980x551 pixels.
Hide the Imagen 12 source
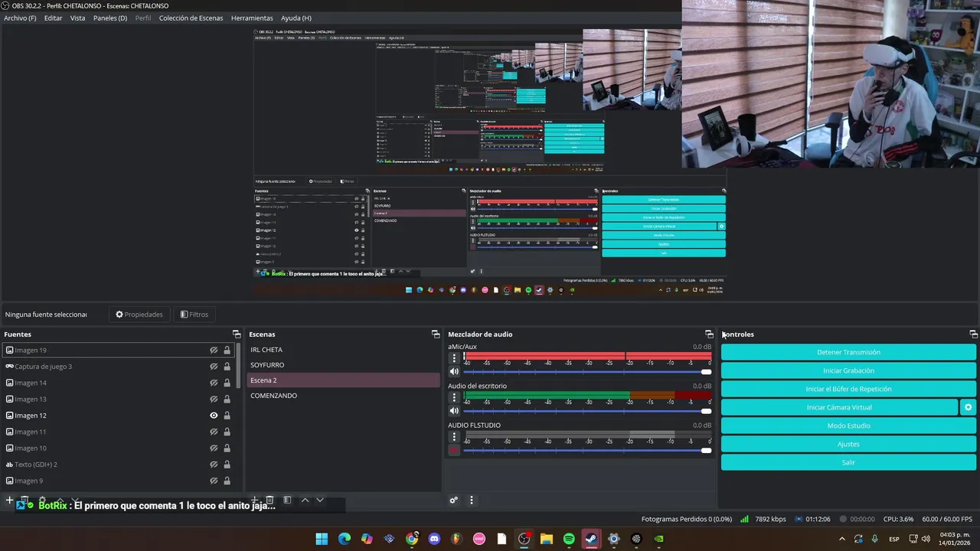coord(214,416)
